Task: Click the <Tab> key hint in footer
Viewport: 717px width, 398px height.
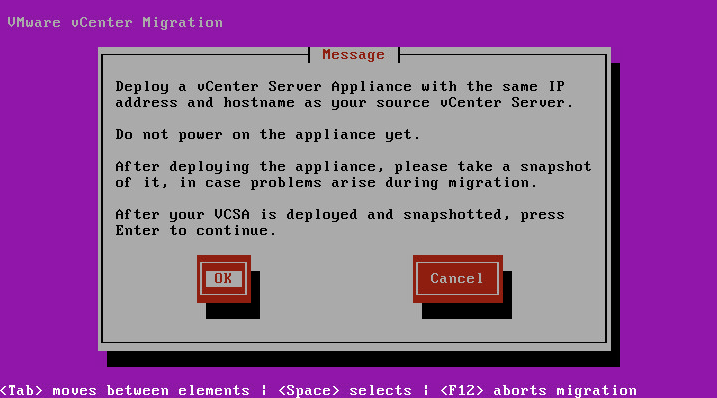Action: click(21, 390)
